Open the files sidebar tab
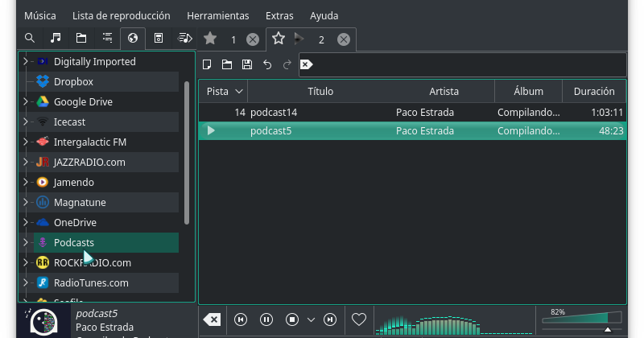 (81, 38)
